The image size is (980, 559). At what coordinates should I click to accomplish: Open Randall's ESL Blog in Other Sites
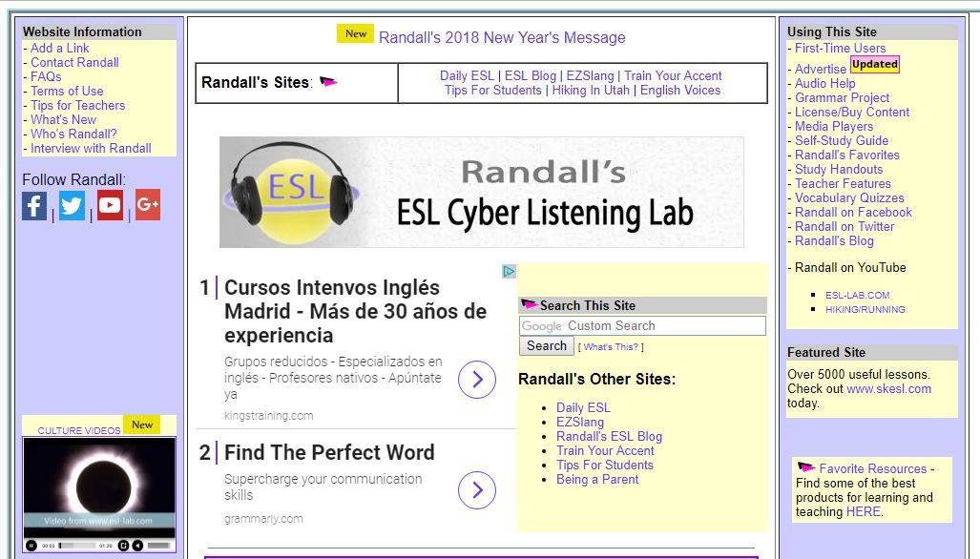pyautogui.click(x=610, y=437)
